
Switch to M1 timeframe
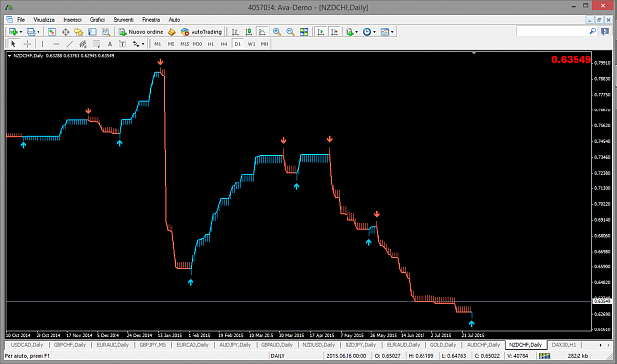click(x=157, y=44)
